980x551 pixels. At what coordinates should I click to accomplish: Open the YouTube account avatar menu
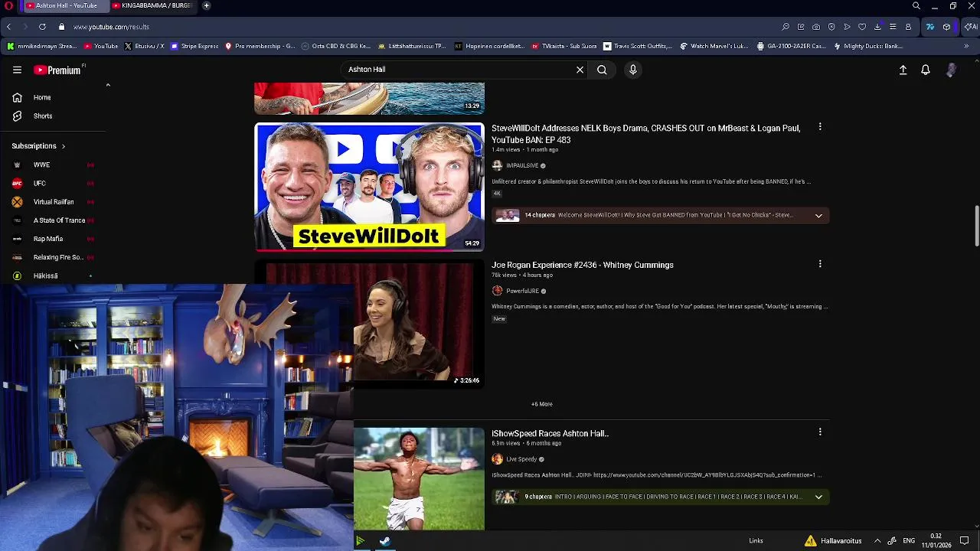coord(951,70)
